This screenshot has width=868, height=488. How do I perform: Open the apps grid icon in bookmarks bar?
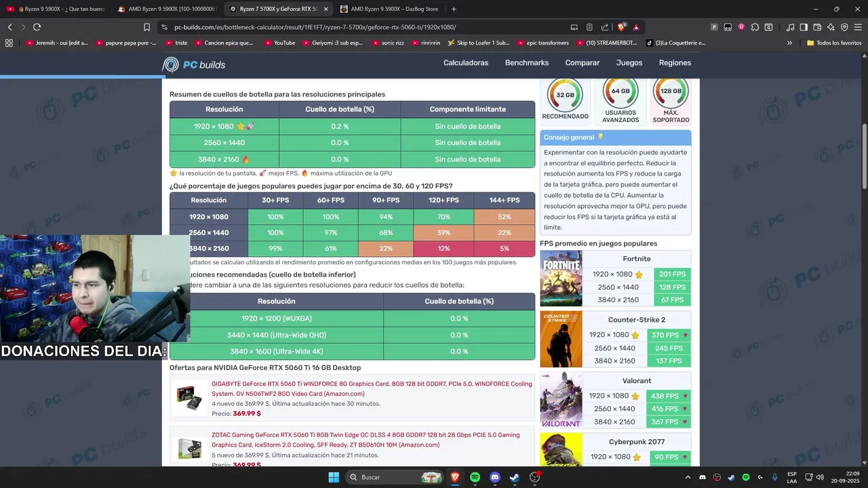pyautogui.click(x=9, y=43)
